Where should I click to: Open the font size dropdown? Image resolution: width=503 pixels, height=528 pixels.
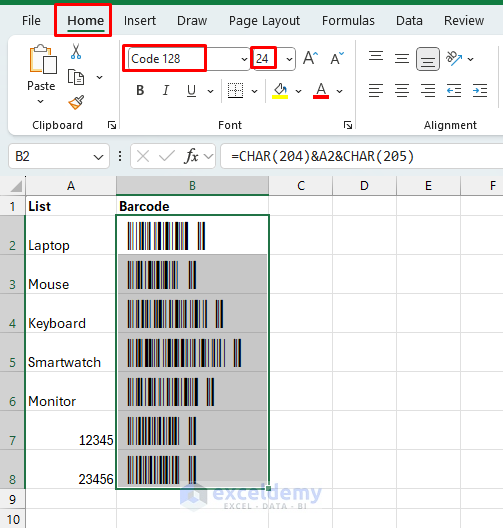(x=289, y=59)
